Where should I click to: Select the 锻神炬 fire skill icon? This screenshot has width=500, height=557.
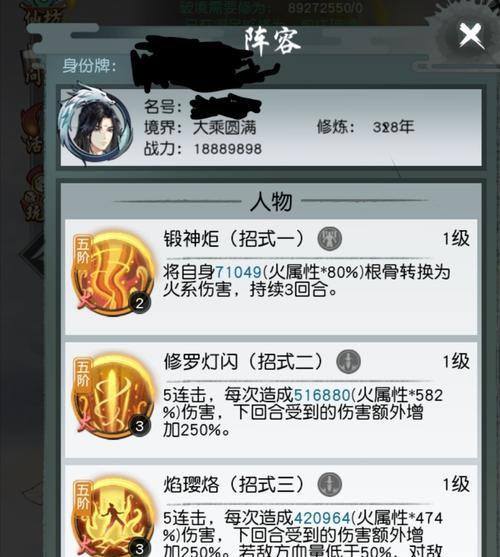pos(113,274)
